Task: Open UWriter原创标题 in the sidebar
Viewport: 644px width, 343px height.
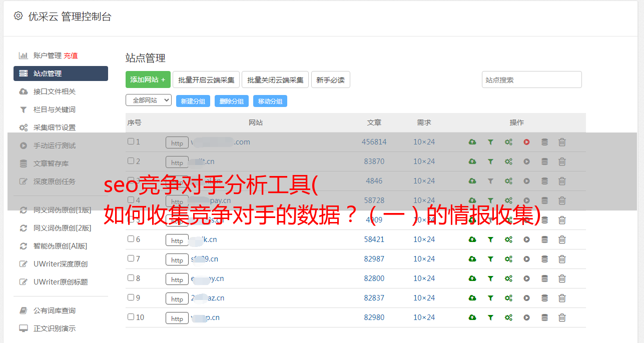Action: click(x=61, y=282)
